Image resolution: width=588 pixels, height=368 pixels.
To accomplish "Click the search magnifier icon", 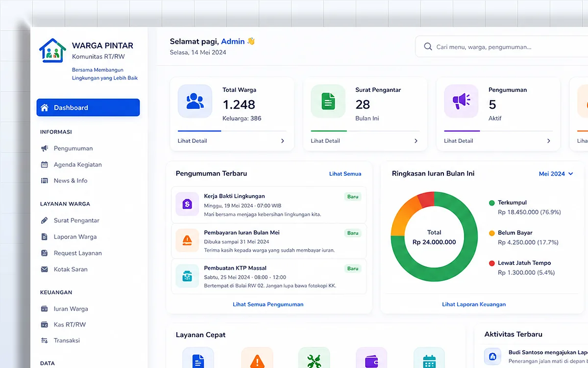I will (x=428, y=47).
